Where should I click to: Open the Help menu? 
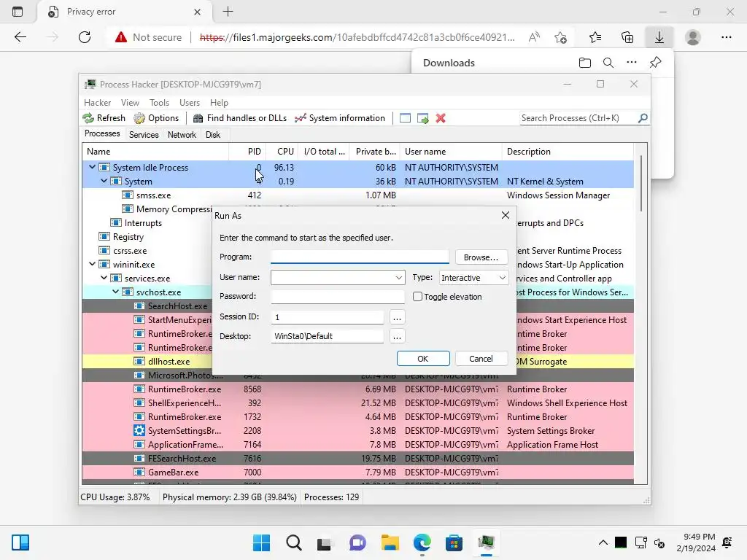pyautogui.click(x=219, y=102)
